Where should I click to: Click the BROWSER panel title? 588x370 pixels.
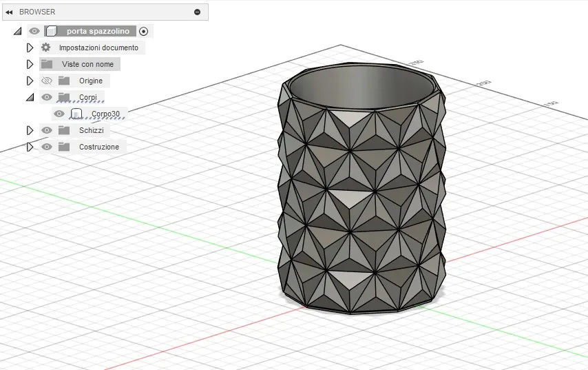point(37,12)
